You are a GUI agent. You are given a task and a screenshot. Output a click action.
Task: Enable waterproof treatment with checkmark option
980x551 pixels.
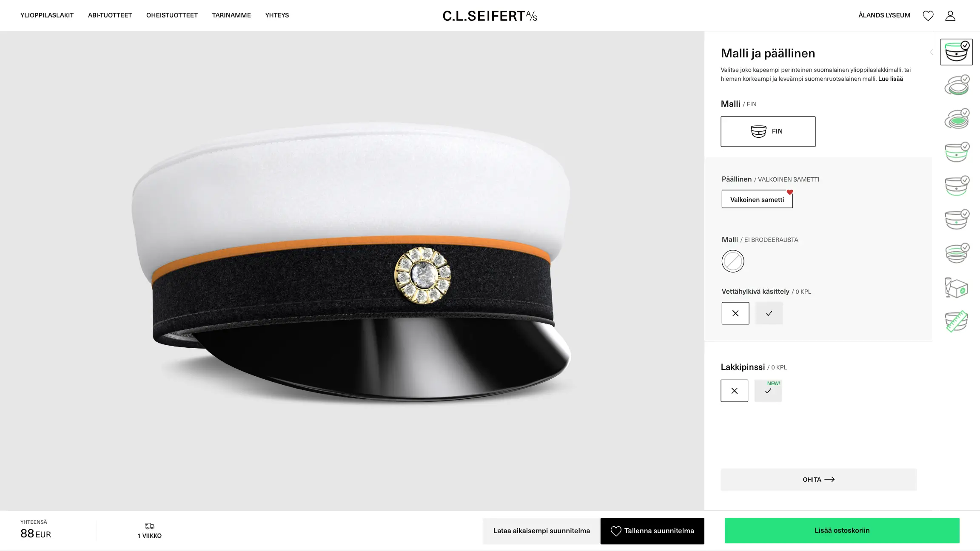pos(769,313)
